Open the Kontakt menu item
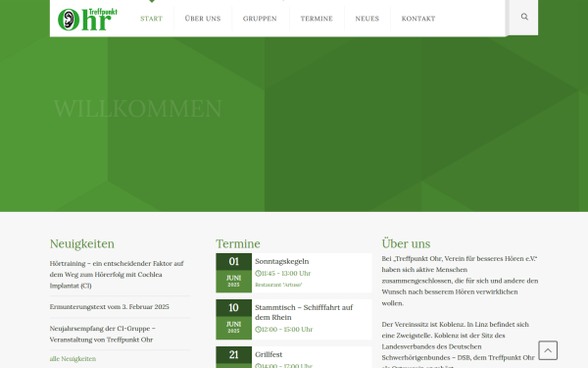The image size is (588, 368). tap(418, 19)
